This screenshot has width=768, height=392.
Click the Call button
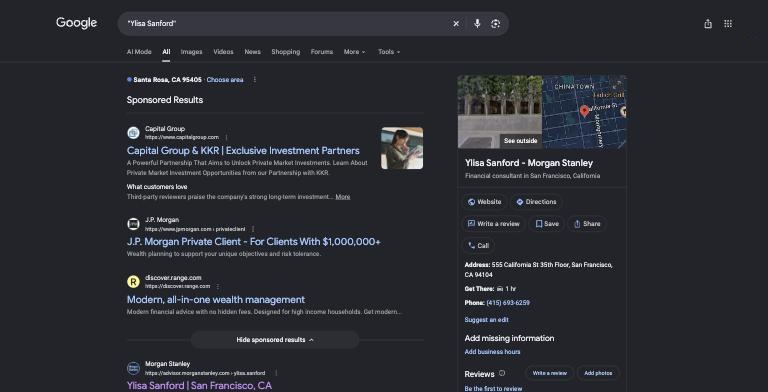coord(478,245)
